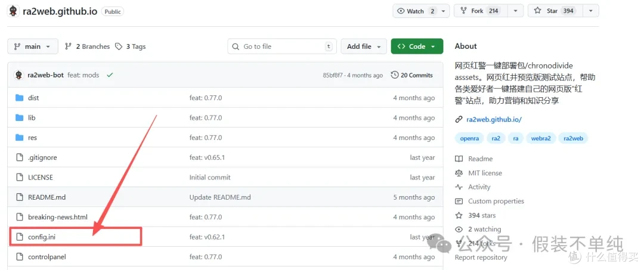Select the openra topic tag
644x270 pixels.
coord(469,138)
